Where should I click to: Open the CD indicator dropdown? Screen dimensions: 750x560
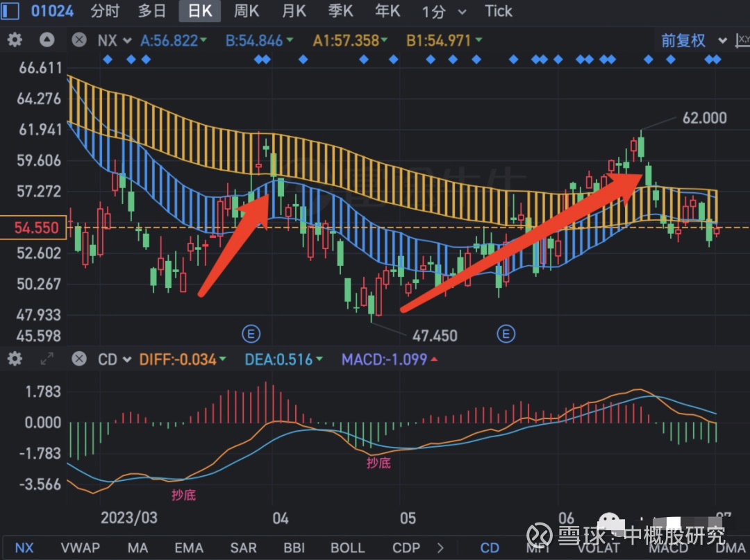coord(112,359)
